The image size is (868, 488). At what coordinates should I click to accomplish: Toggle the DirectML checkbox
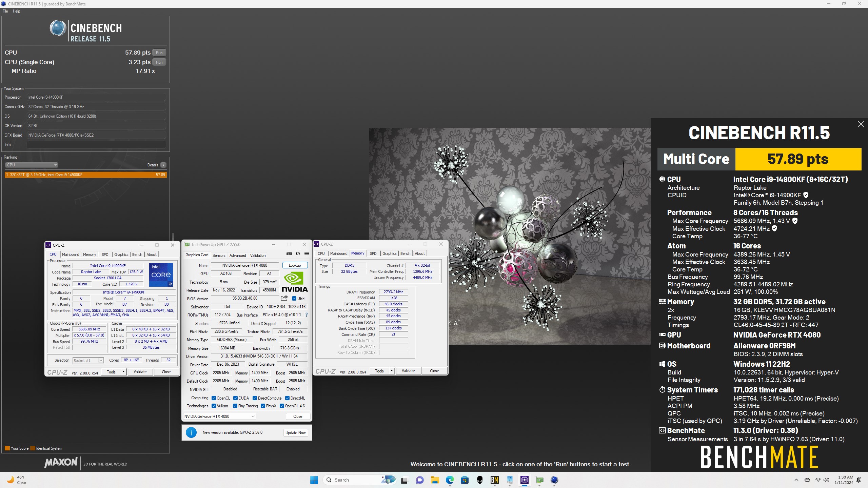pyautogui.click(x=287, y=398)
